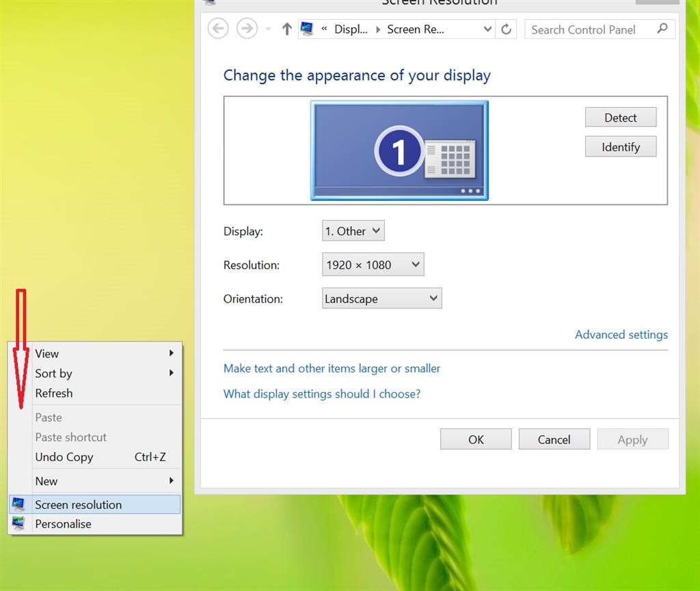Choose Refresh from desktop context menu
Image resolution: width=700 pixels, height=591 pixels.
(94, 393)
